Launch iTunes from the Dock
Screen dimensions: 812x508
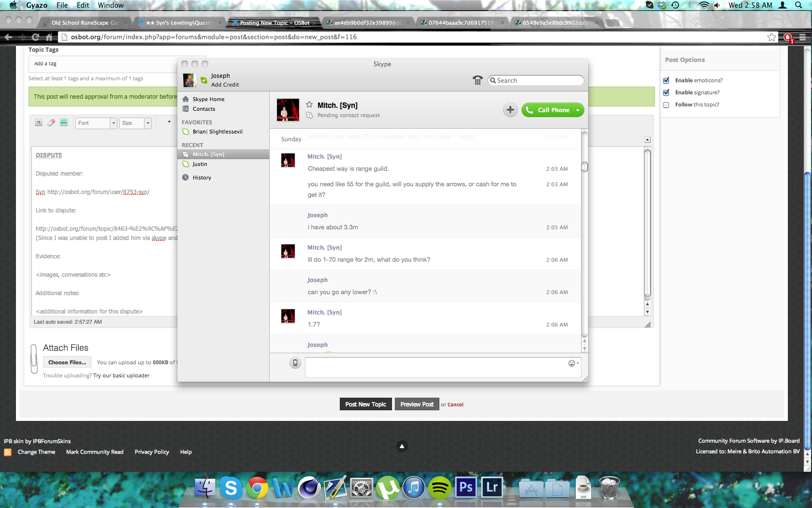(414, 488)
